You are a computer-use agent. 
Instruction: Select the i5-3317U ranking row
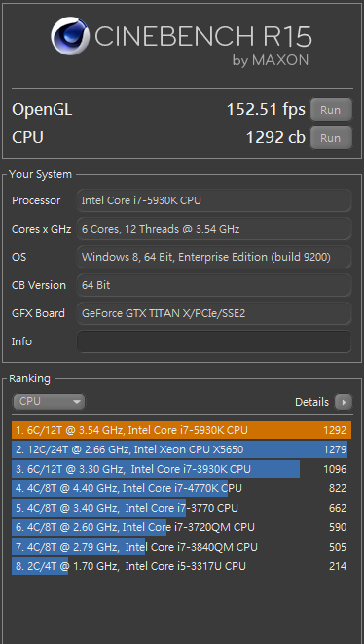pos(182,566)
